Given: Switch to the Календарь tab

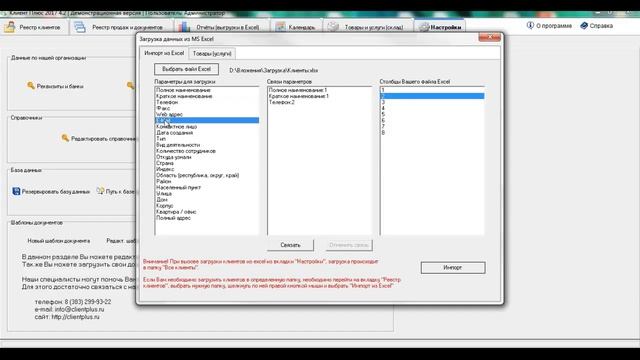Looking at the screenshot, I should (x=296, y=27).
